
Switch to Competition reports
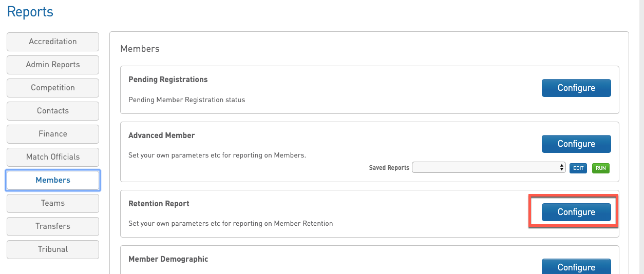click(x=53, y=88)
